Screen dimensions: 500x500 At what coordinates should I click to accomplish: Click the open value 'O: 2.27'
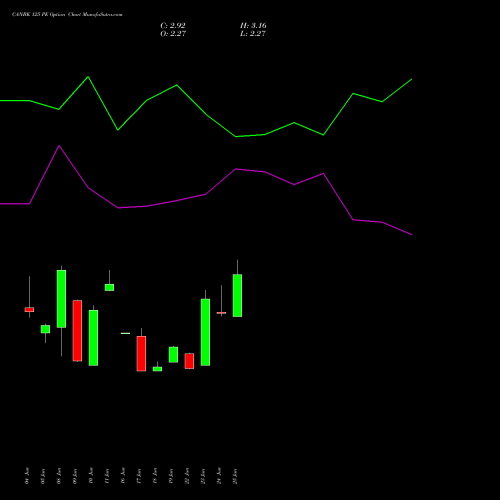(173, 33)
